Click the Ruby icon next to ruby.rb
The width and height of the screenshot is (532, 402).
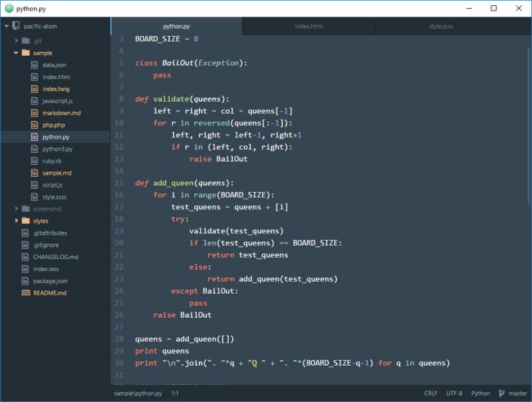click(34, 160)
